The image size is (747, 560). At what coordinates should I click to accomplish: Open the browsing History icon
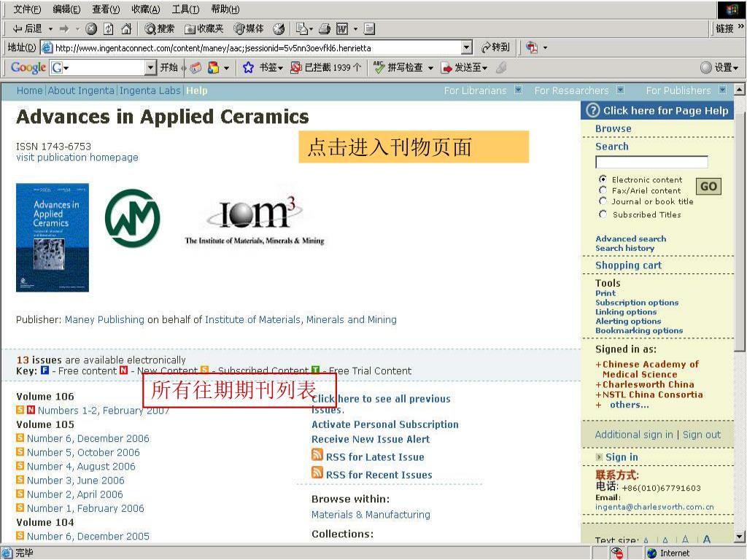click(x=279, y=29)
